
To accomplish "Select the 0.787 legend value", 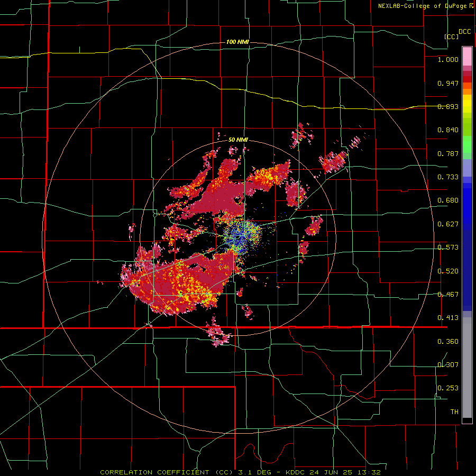I will pos(448,153).
